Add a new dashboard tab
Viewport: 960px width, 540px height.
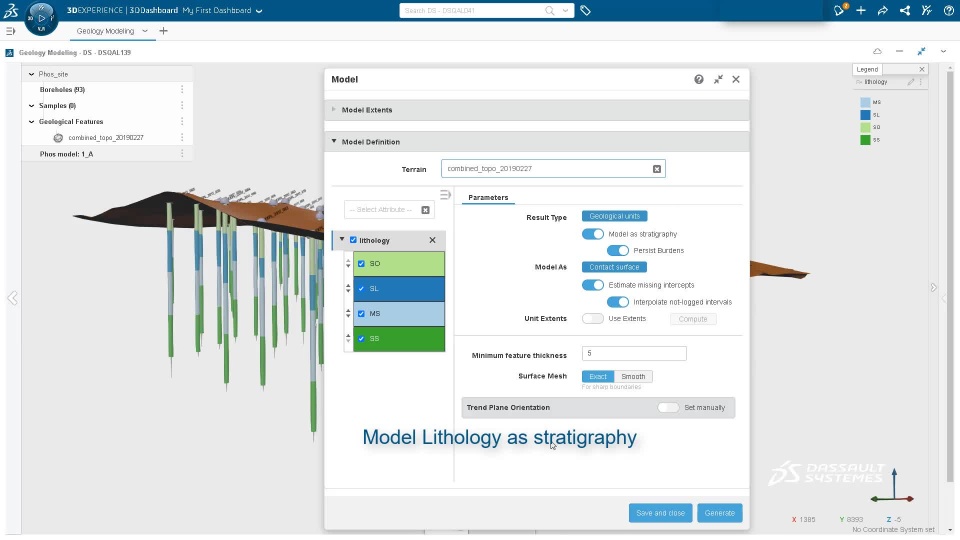click(163, 31)
